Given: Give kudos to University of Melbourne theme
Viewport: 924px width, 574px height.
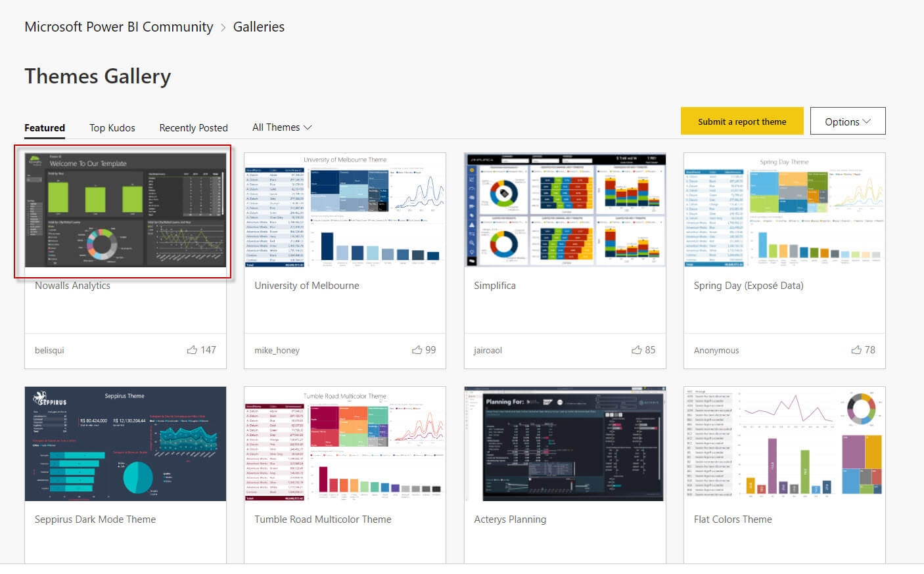Looking at the screenshot, I should click(417, 350).
